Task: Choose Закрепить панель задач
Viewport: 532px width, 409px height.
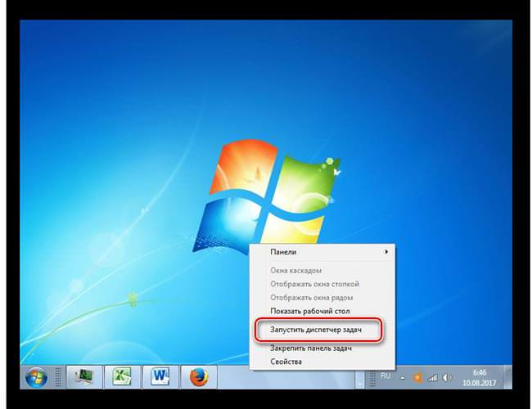Action: pos(322,348)
